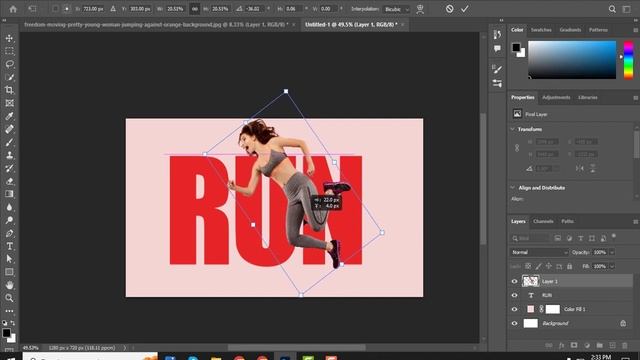Viewport: 640px width, 360px height.
Task: Switch to warp mode icon
Action: point(420,9)
